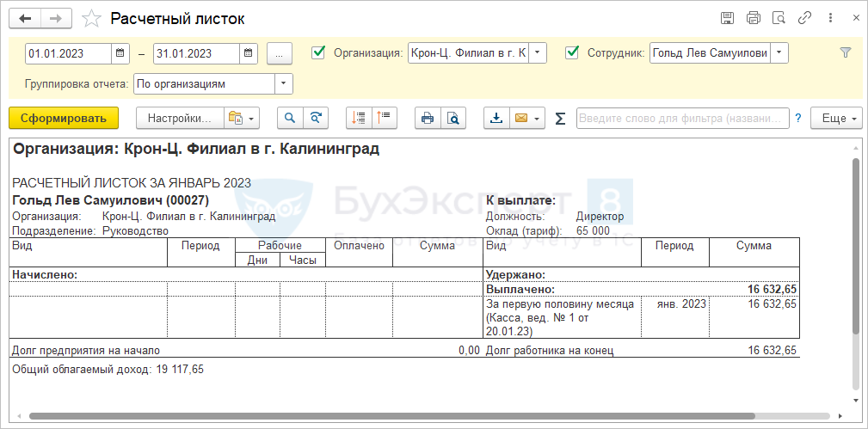Open print preview of the report
Image resolution: width=868 pixels, height=429 pixels.
(452, 119)
